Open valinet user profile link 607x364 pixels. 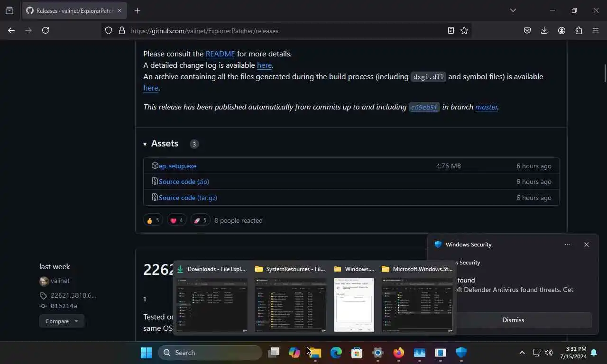pos(60,281)
